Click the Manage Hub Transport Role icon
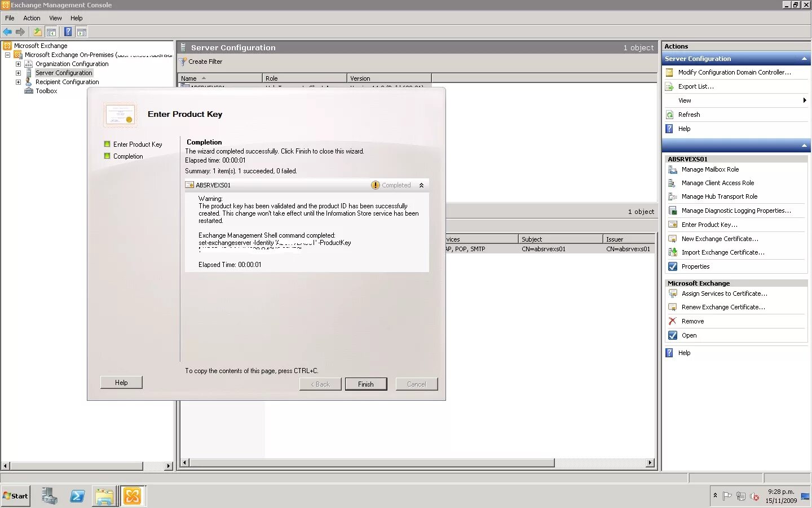812x508 pixels. tap(672, 196)
